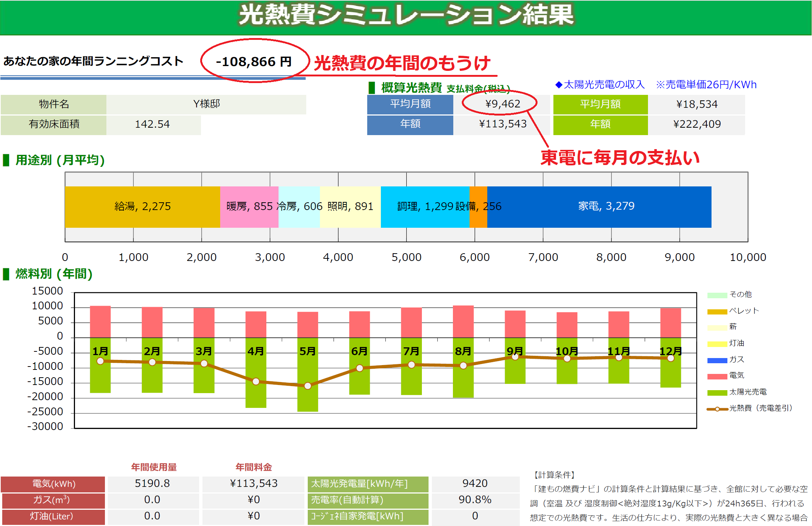Click electricity annual charge ¥113,543 in bottom table
The width and height of the screenshot is (812, 526).
[x=254, y=484]
